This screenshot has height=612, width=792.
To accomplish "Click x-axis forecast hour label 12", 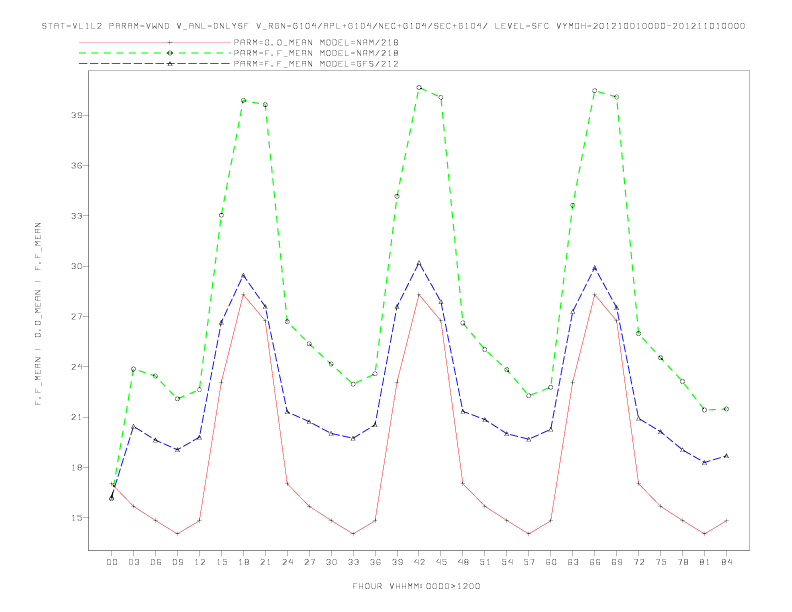I will click(200, 562).
